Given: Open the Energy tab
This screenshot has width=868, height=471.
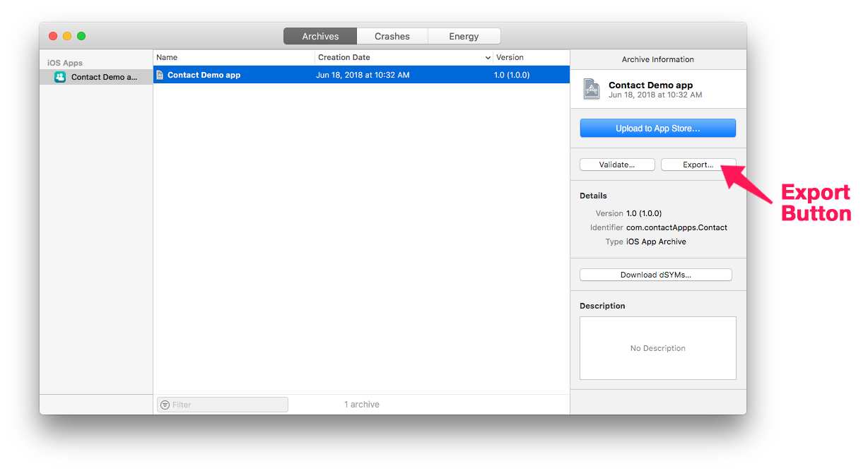Looking at the screenshot, I should pos(464,36).
